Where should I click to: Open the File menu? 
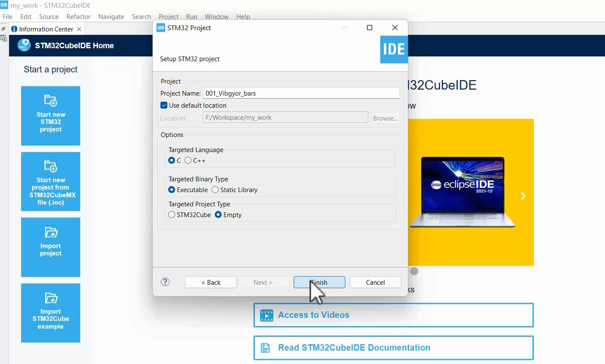[7, 16]
